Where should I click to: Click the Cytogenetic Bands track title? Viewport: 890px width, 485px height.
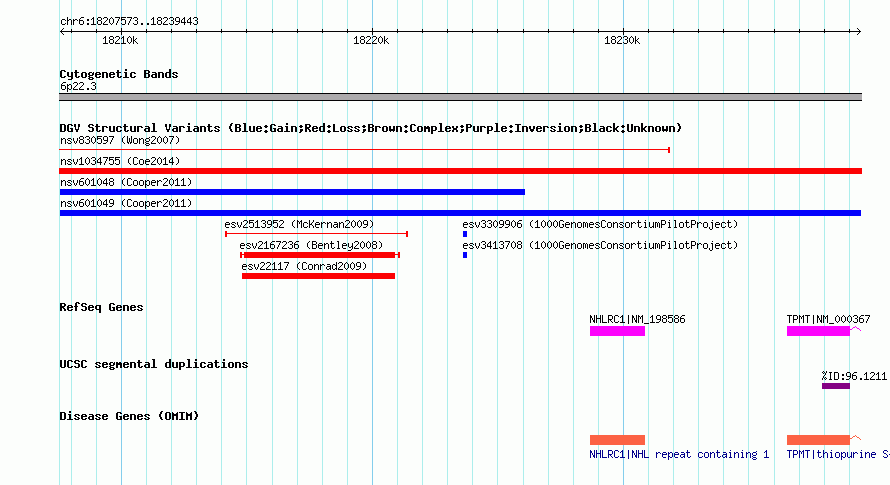119,74
